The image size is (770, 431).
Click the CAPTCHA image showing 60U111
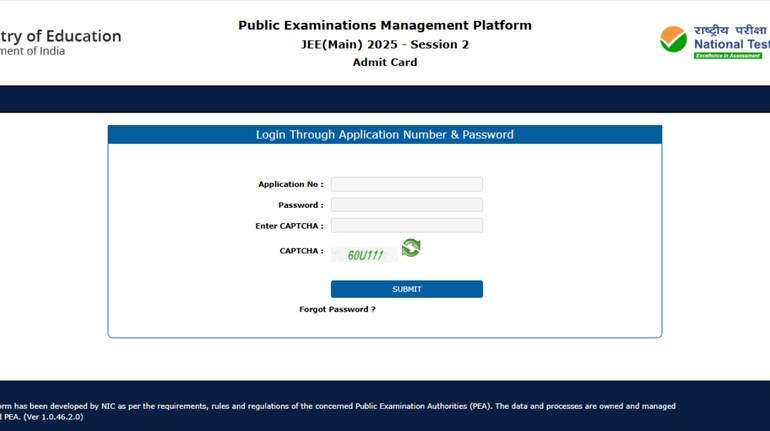[365, 255]
